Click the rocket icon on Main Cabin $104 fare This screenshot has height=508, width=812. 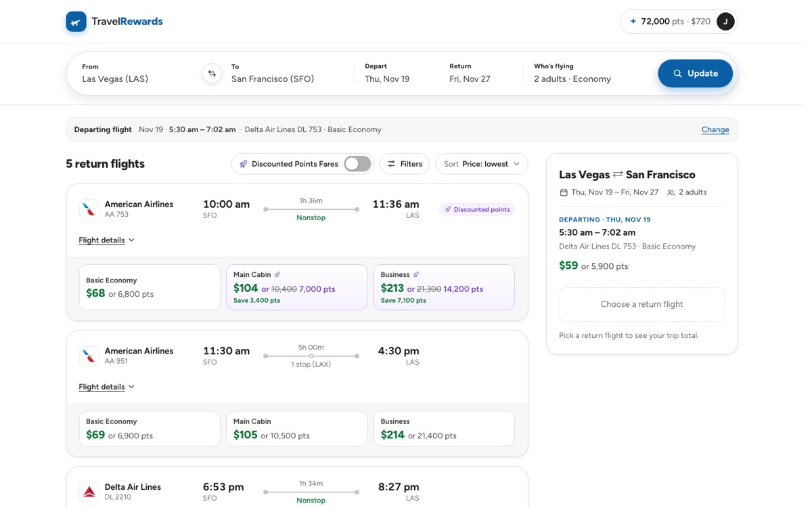(x=277, y=275)
